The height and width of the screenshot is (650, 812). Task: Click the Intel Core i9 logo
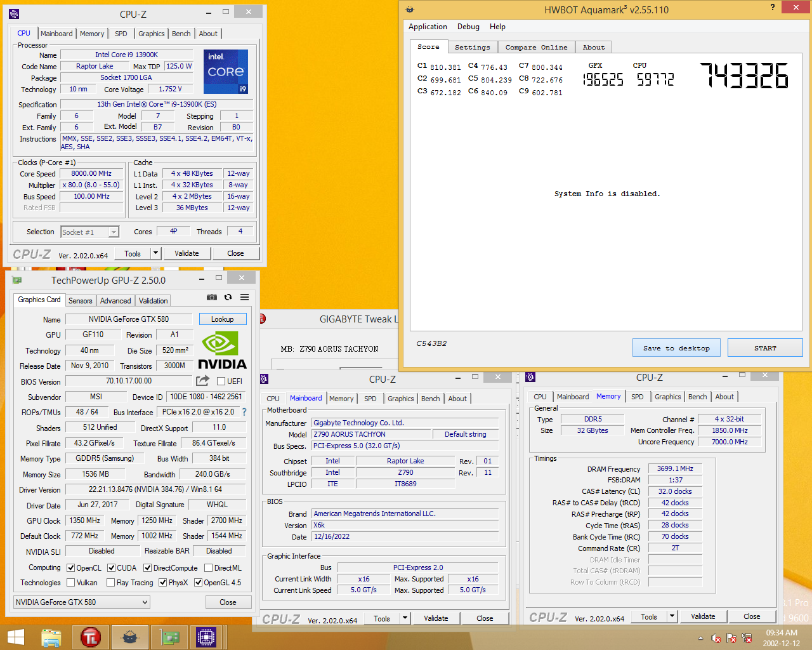point(226,72)
